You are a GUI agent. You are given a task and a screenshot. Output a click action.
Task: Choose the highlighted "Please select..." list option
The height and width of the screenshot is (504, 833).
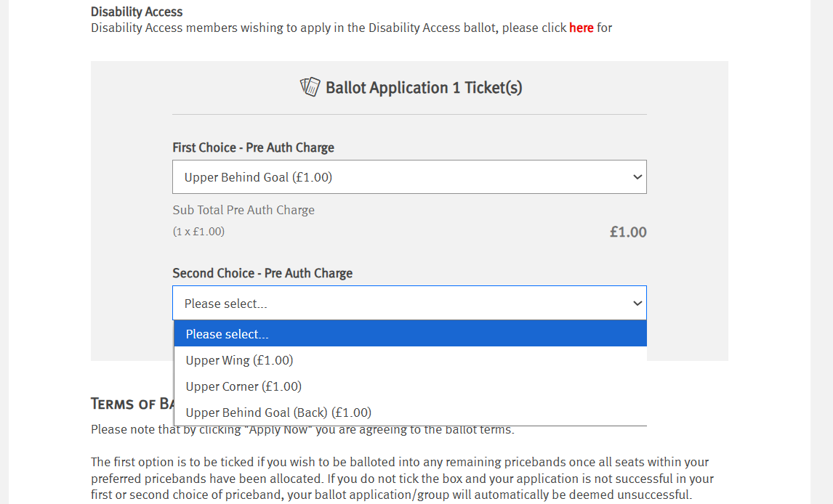click(x=409, y=334)
